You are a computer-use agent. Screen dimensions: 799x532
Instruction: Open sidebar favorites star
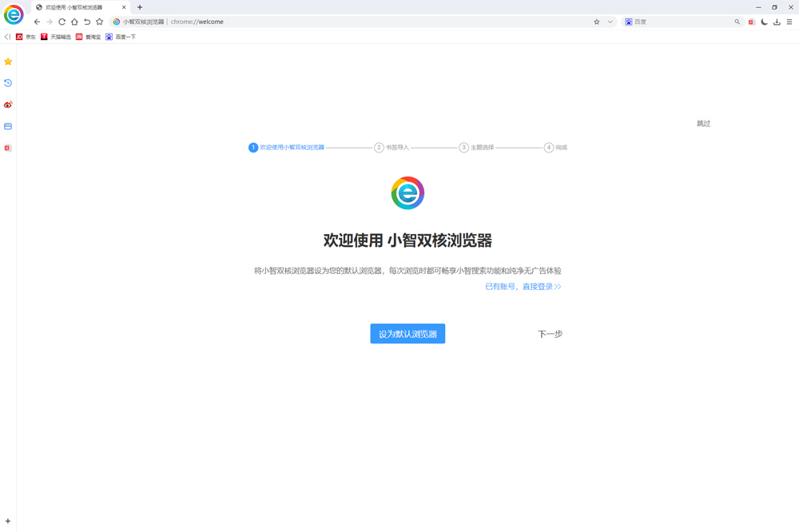(8, 62)
